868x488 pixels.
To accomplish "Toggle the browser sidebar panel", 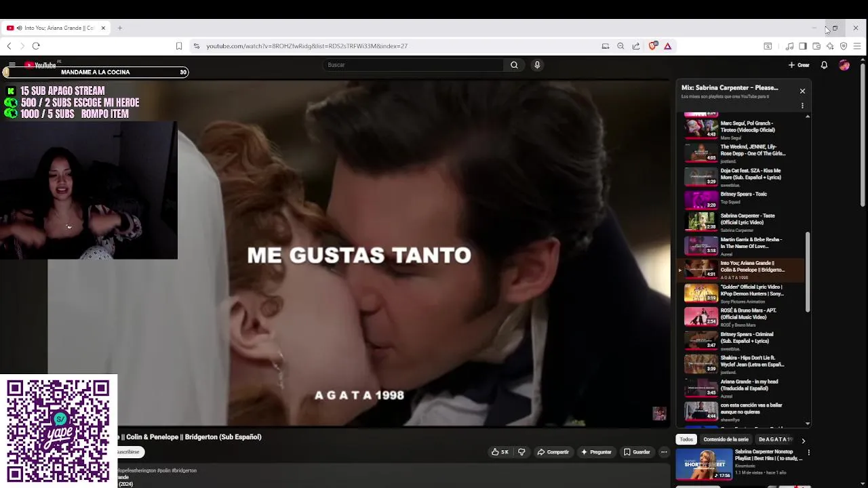I will [x=803, y=46].
